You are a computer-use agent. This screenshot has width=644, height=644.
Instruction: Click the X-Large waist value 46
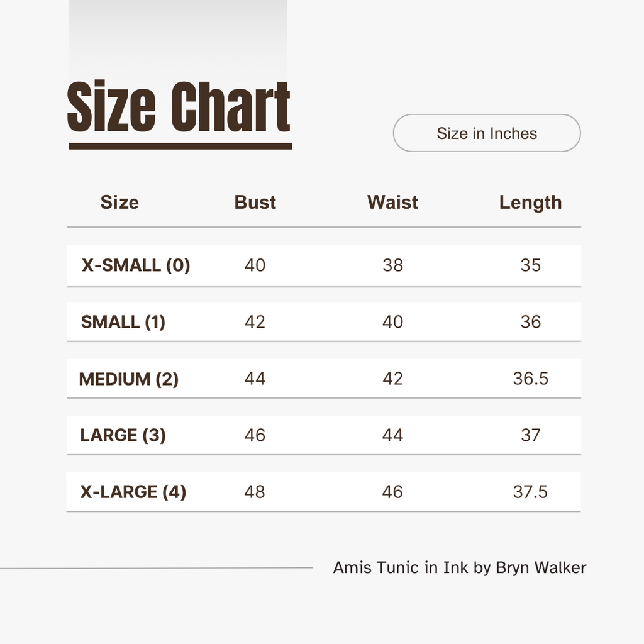point(392,492)
